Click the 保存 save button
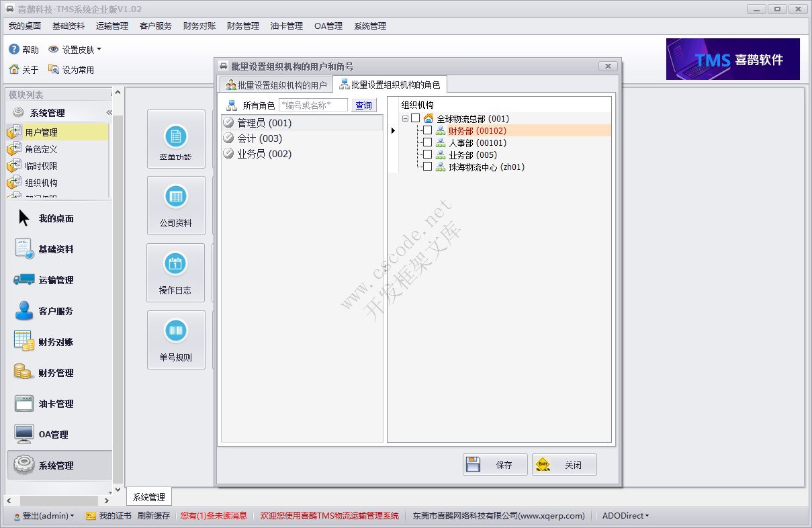This screenshot has width=812, height=528. pos(495,465)
